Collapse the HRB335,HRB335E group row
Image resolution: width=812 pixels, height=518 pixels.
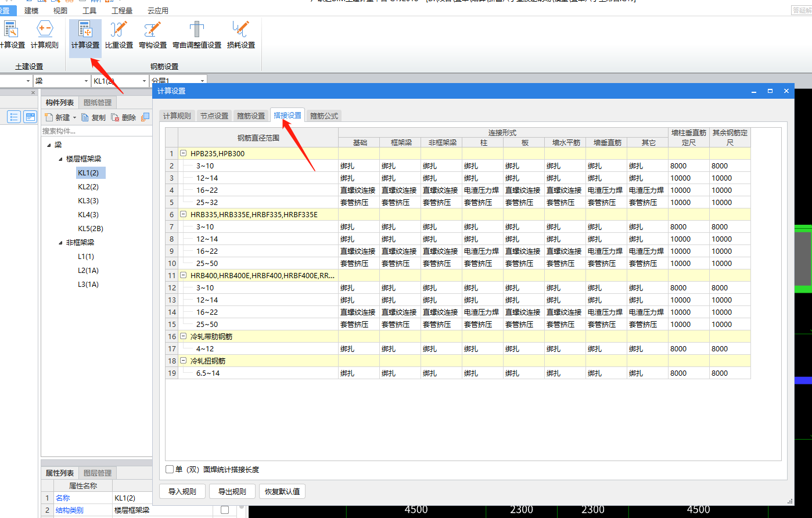click(x=183, y=215)
